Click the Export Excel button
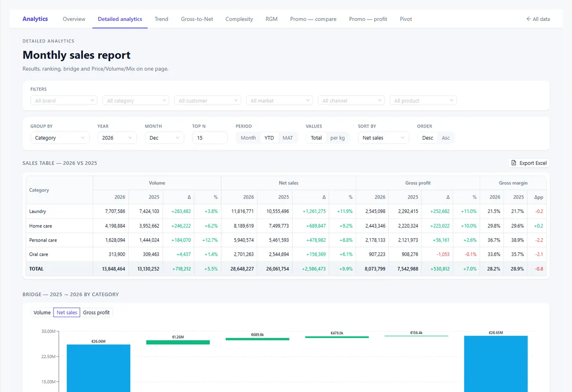Viewport: 572px width, 392px height. pyautogui.click(x=529, y=163)
